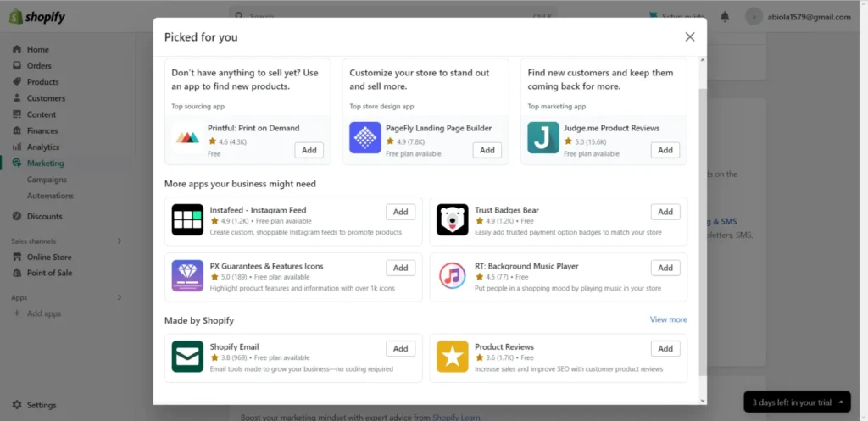The width and height of the screenshot is (868, 421).
Task: Add the RT: Background Music Player app
Action: [x=665, y=268]
